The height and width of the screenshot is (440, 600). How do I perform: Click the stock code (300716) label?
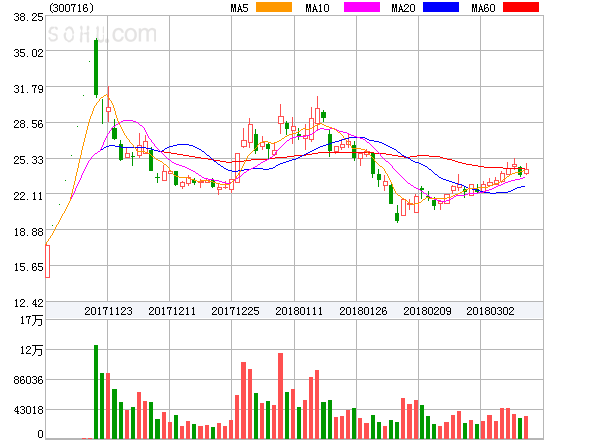point(71,8)
